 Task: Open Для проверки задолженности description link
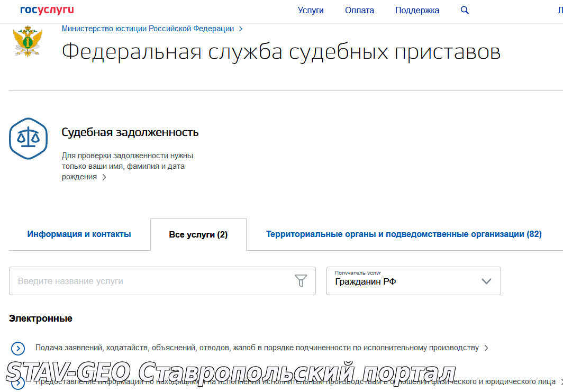pos(128,166)
